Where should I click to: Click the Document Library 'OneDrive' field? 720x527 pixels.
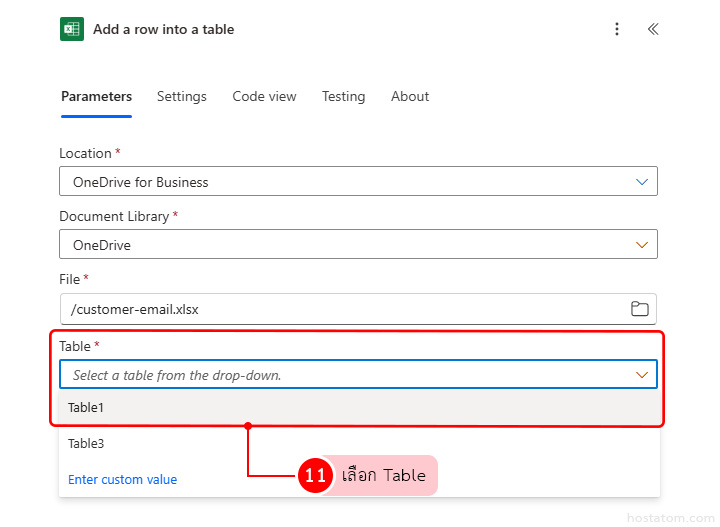point(340,245)
